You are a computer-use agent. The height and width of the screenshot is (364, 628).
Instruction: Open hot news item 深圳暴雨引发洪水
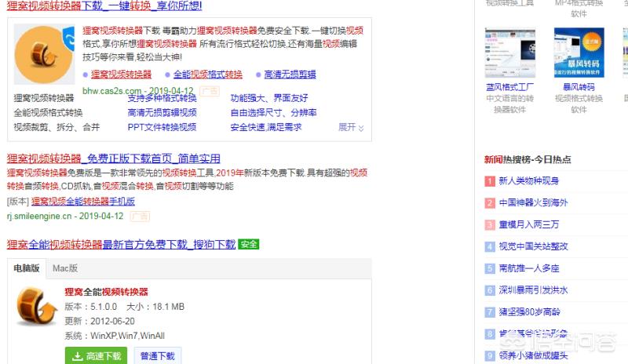(533, 290)
